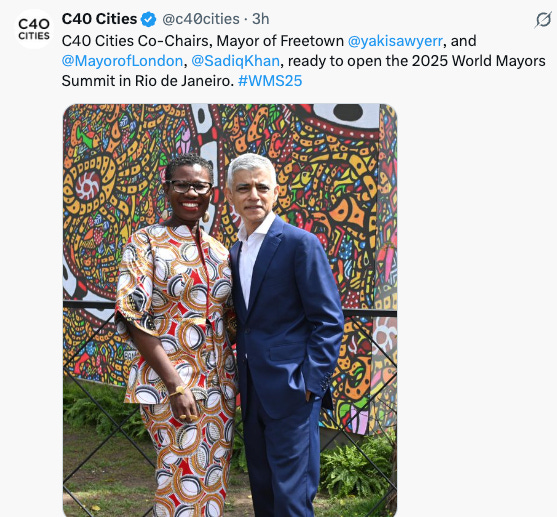Click empty post area beside the photo
This screenshot has height=517, width=557.
[x=476, y=309]
